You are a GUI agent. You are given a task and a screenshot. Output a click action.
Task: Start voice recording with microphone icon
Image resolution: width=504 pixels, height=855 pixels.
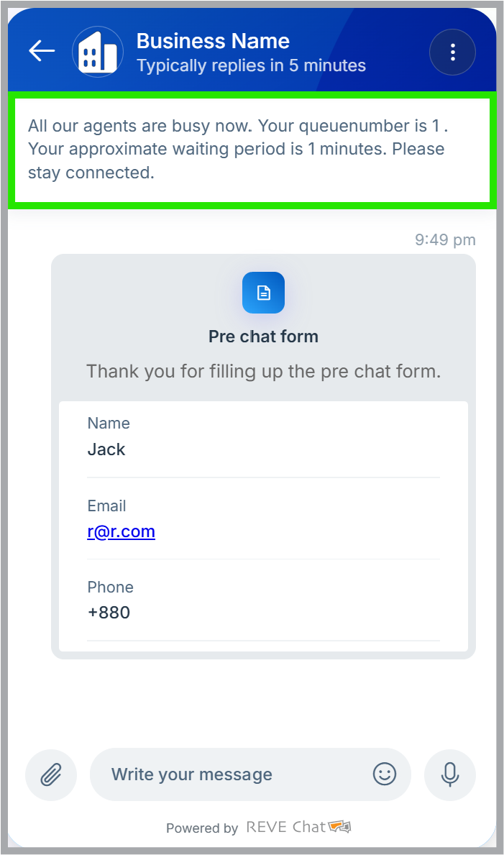point(450,774)
